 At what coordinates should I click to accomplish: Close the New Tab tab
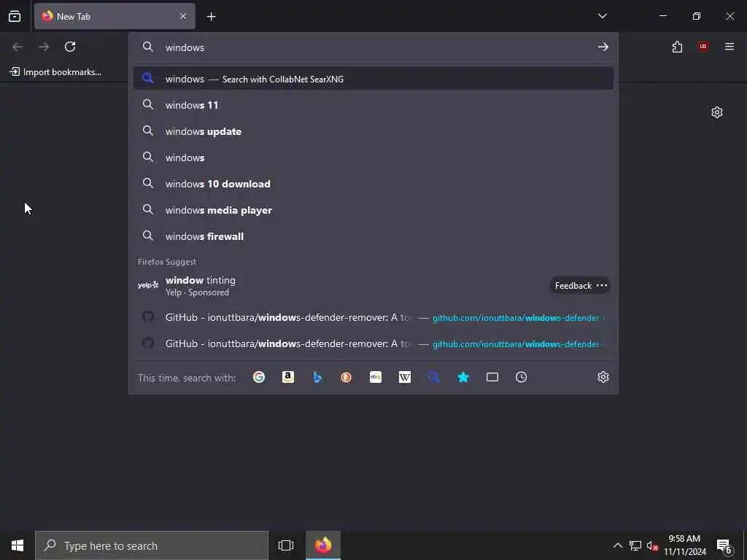point(183,16)
